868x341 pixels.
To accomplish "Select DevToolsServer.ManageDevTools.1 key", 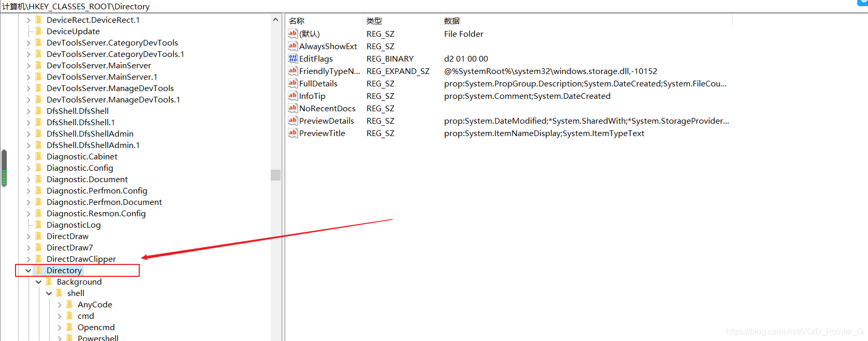I will pyautogui.click(x=113, y=99).
